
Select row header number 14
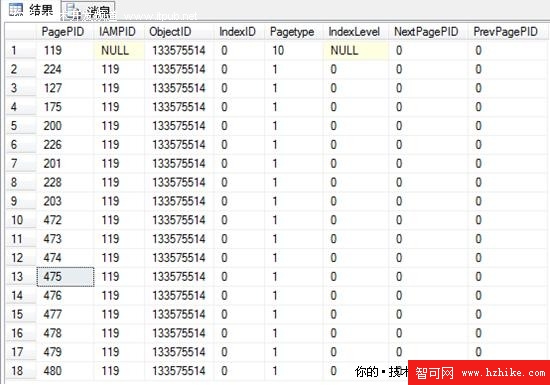click(21, 296)
